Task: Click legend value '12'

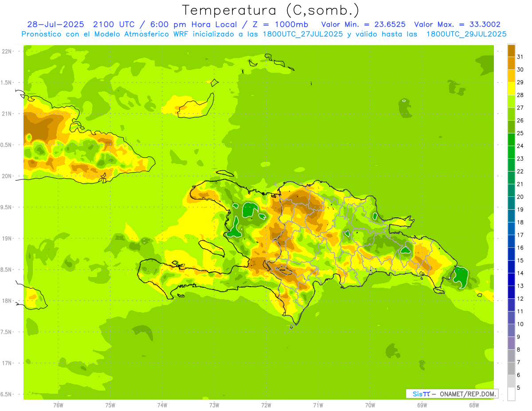Action: (520, 298)
